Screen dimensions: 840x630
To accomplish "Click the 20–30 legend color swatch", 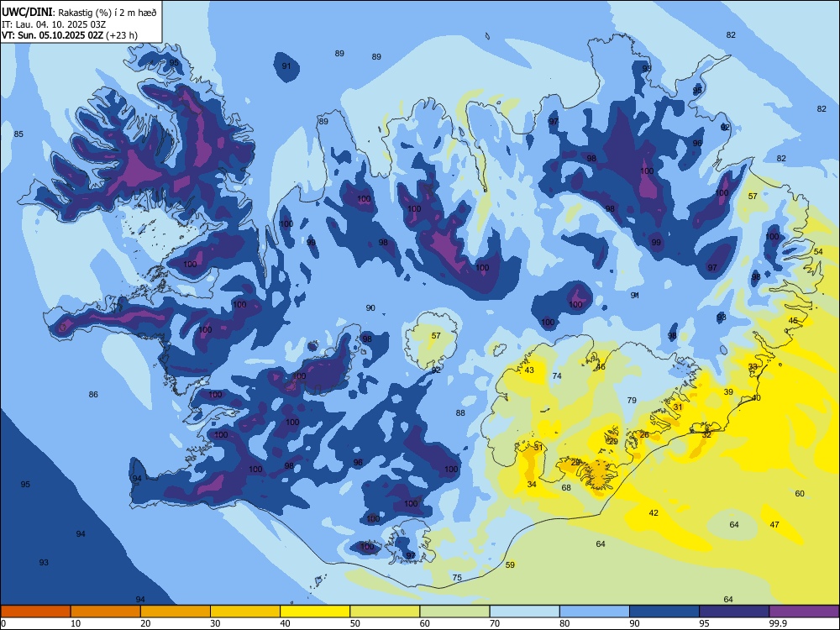I will tap(176, 612).
